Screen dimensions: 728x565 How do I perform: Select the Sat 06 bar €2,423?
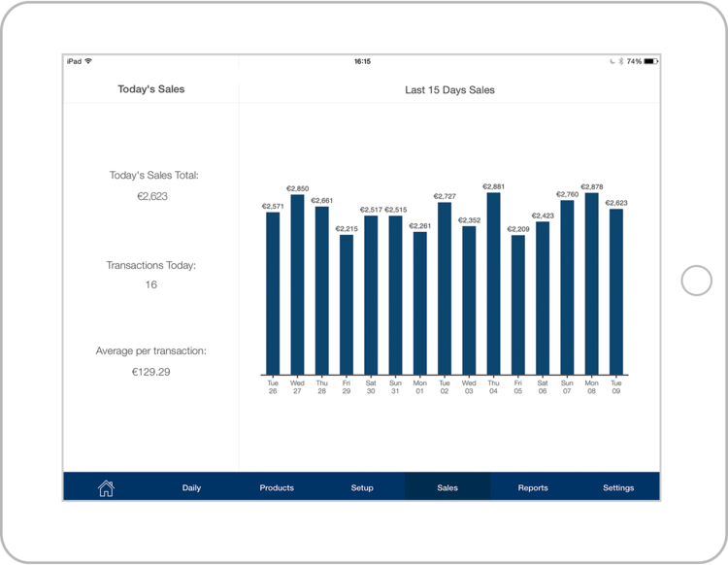coord(543,298)
